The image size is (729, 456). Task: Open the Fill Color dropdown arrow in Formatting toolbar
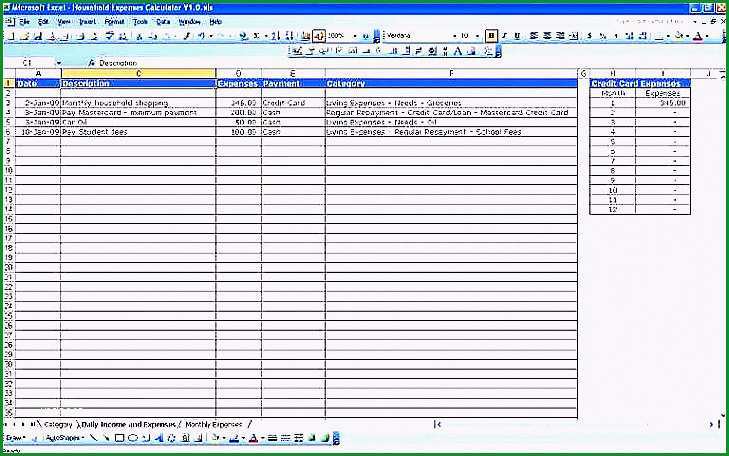[687, 36]
